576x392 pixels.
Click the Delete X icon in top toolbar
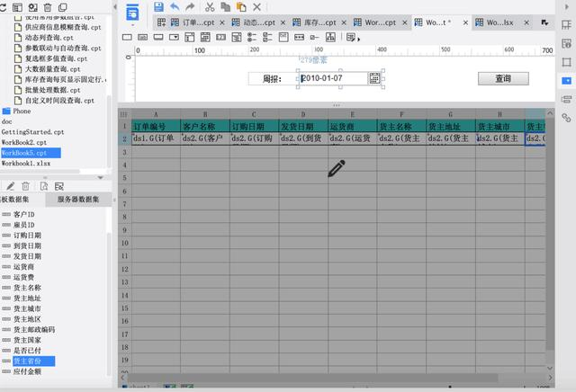(257, 6)
